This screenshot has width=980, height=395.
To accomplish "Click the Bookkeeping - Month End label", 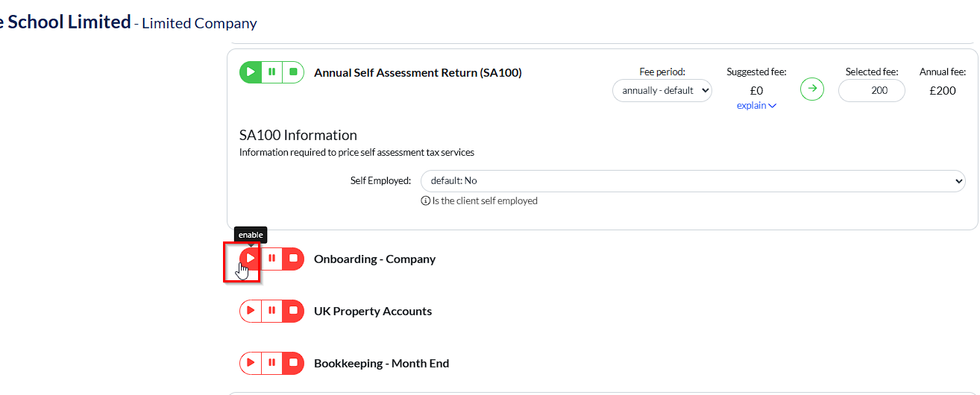I will [381, 364].
